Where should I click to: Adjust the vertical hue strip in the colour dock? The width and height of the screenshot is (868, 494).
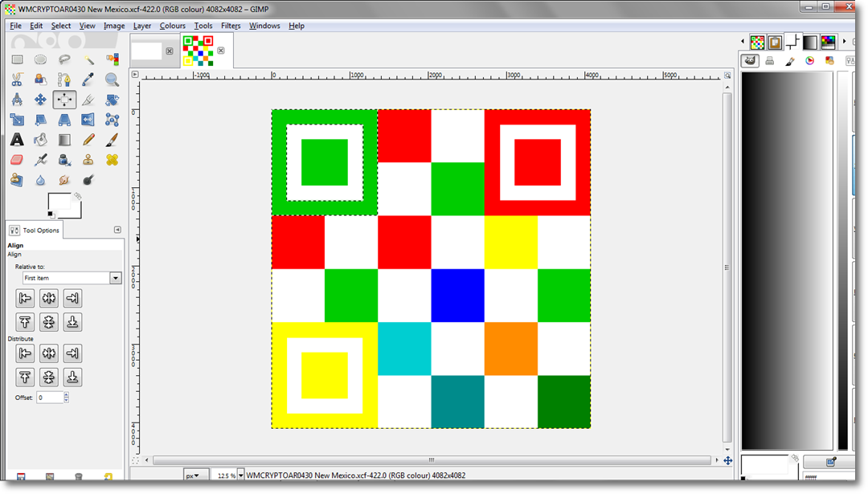tap(843, 260)
